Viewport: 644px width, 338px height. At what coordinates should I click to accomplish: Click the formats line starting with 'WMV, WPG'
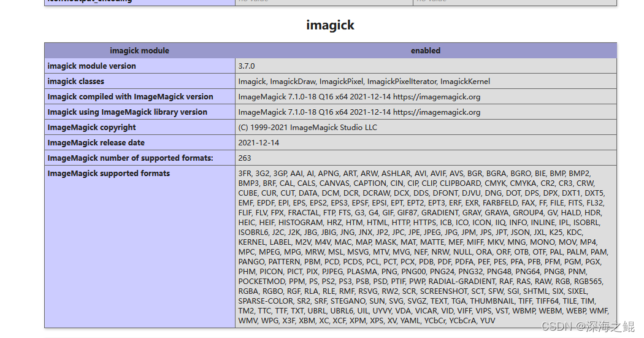click(367, 321)
